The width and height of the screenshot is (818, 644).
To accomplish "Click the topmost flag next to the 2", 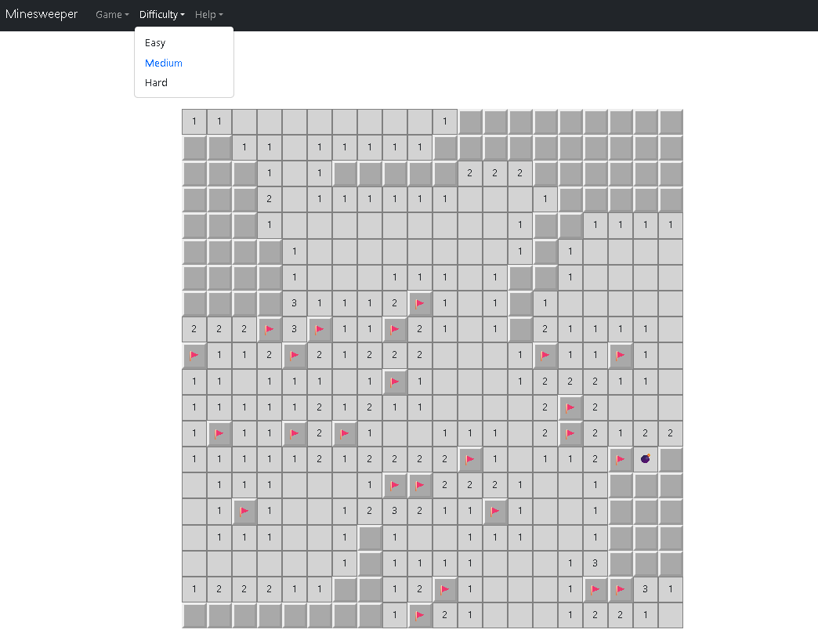I will (x=420, y=303).
